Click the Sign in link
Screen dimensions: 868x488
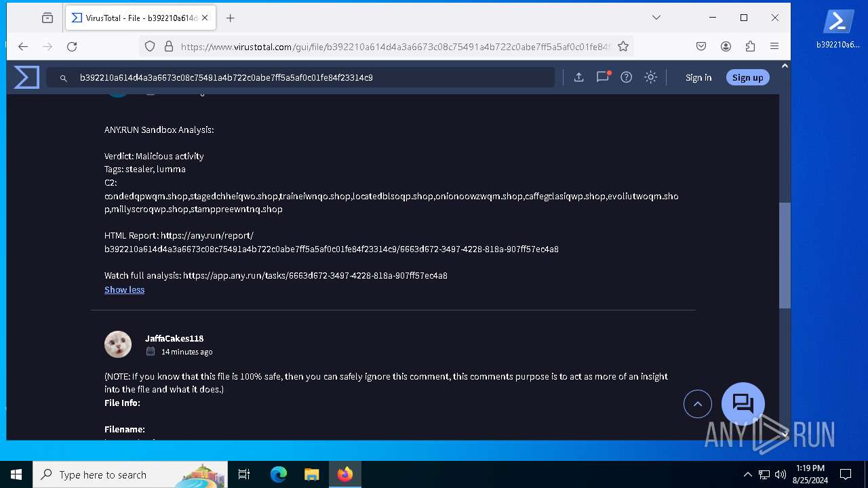coord(698,77)
